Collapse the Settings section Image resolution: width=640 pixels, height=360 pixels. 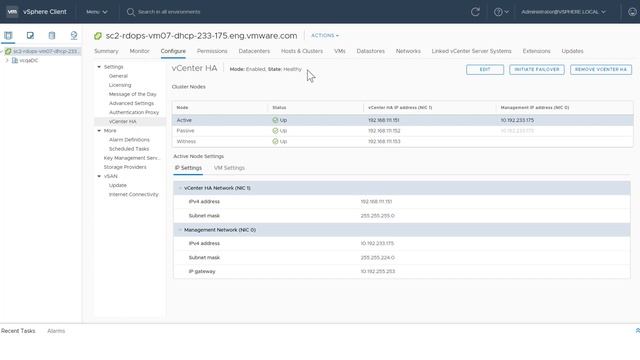(99, 67)
